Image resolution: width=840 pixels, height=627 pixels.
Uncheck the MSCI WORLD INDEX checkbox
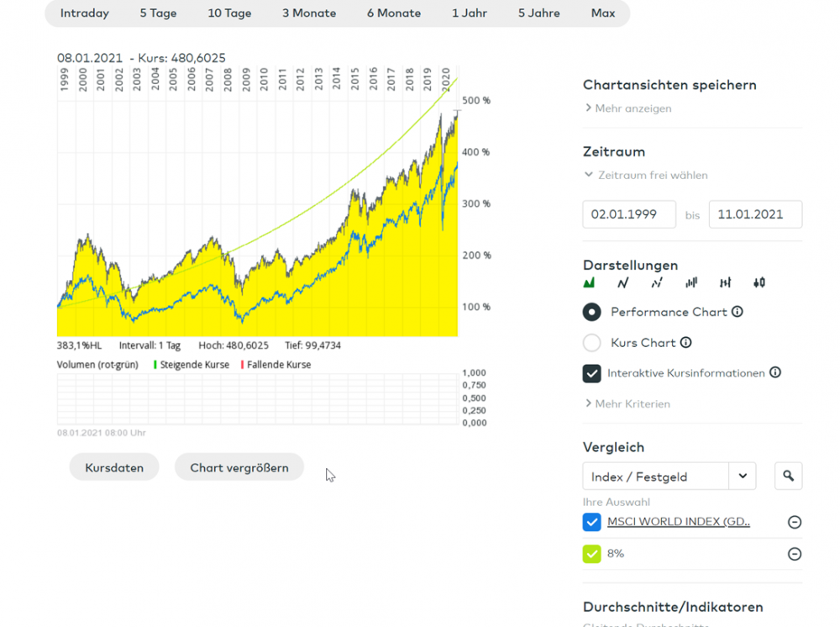pos(592,522)
